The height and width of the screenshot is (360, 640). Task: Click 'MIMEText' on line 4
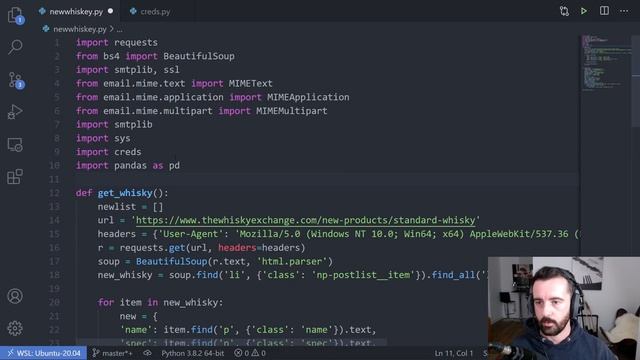pos(250,84)
